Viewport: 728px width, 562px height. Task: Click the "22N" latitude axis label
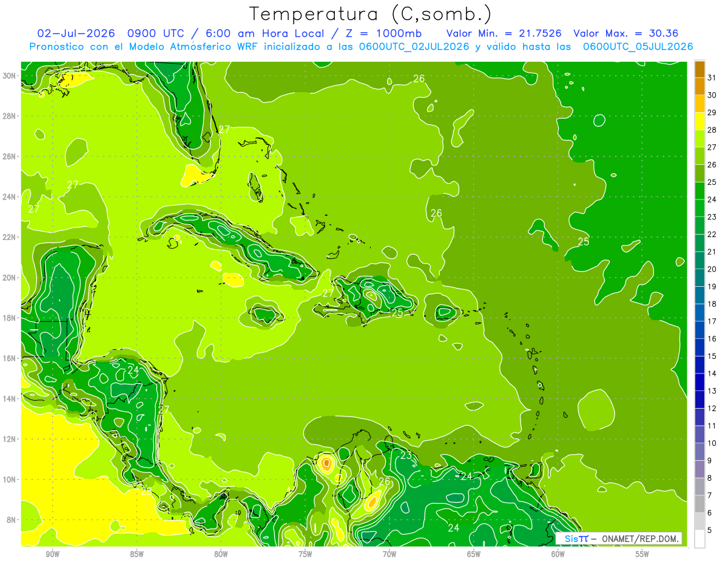10,237
